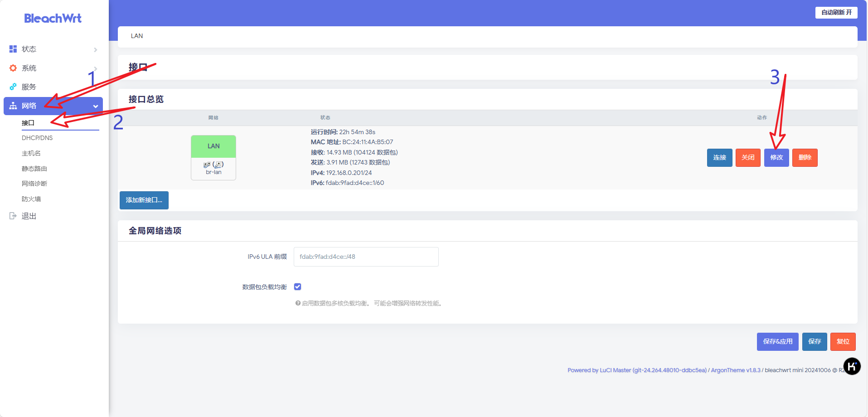The image size is (868, 417).
Task: Click the services icon in sidebar
Action: 13,87
